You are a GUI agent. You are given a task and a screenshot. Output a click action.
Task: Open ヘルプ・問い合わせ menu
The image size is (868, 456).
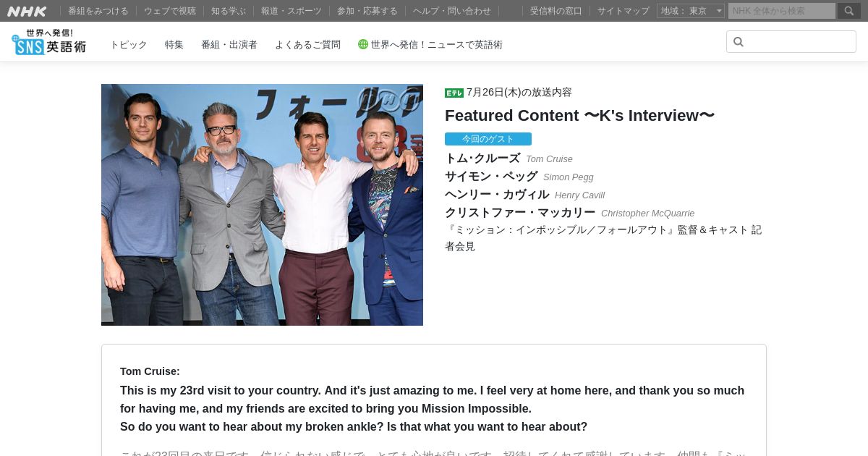point(452,11)
